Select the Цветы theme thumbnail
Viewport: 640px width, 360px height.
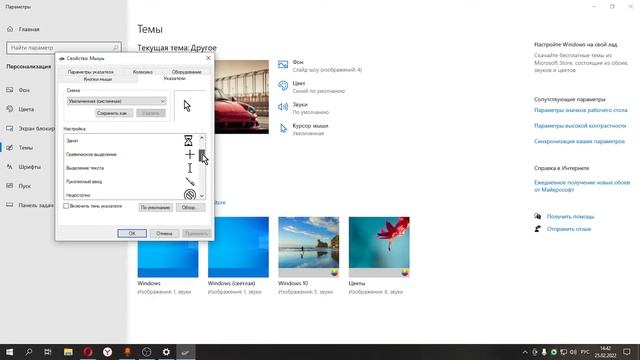click(379, 247)
